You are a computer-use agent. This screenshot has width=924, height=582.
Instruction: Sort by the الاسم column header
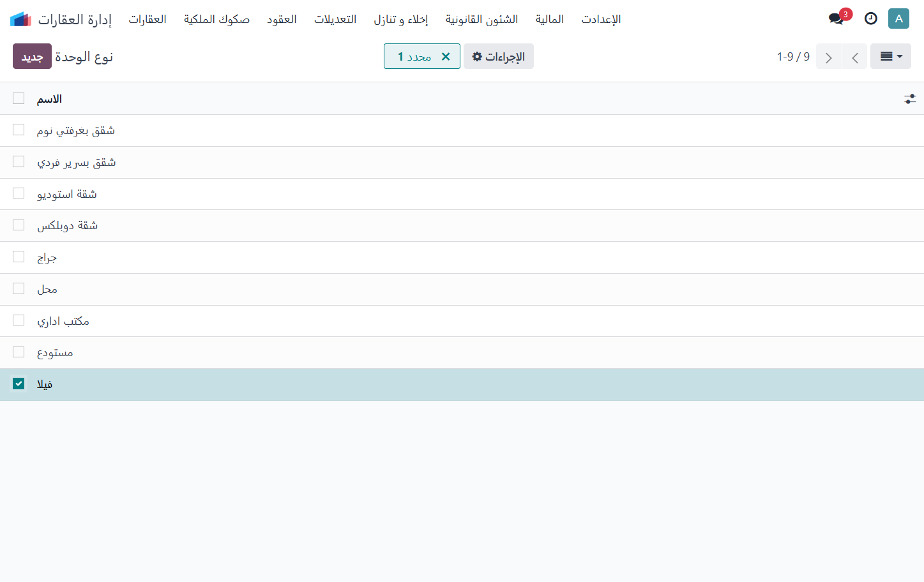point(49,99)
